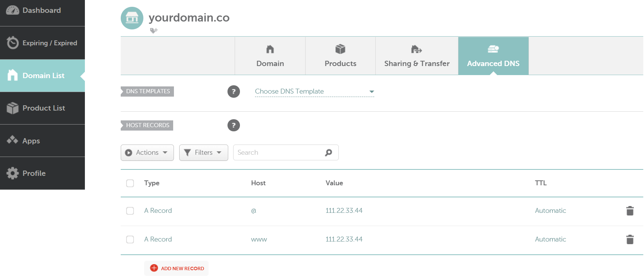644x280 pixels.
Task: Click the Sharing & Transfer arrow icon
Action: point(417,49)
